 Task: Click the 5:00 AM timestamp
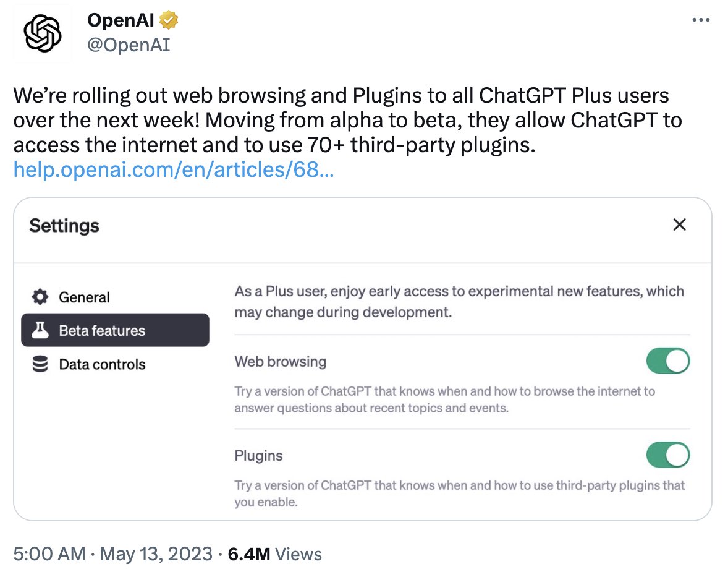(x=49, y=554)
